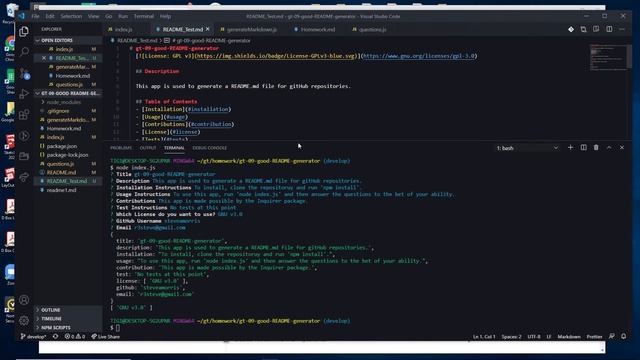Viewport: 640px width, 360px height.
Task: Click the Open Changes editor icon
Action: click(583, 29)
